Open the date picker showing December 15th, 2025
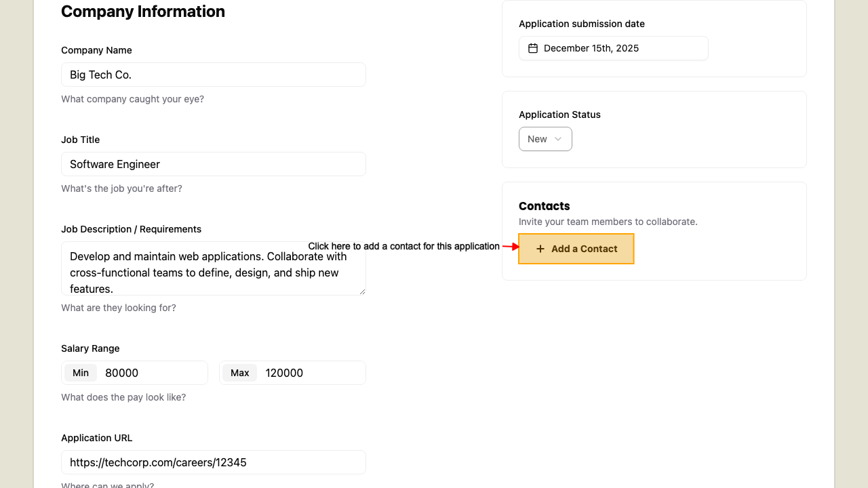 pos(613,48)
